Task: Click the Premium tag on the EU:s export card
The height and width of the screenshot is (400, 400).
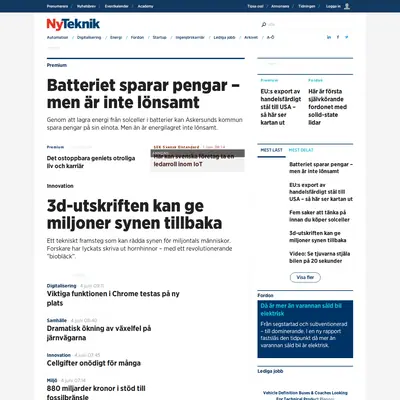Action: (x=269, y=80)
